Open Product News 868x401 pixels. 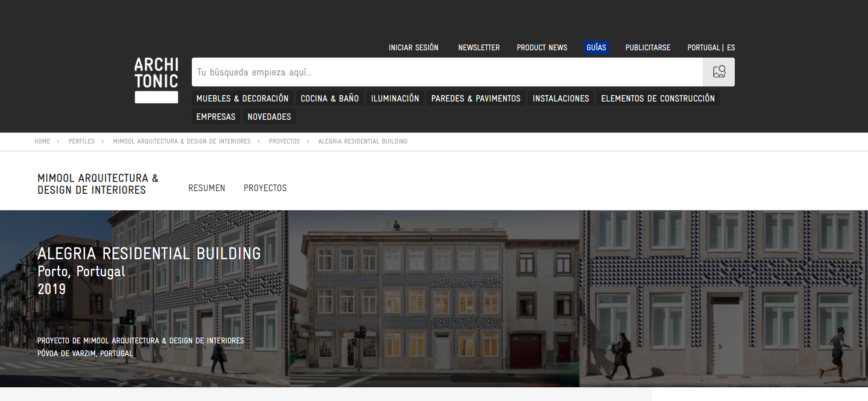click(542, 48)
